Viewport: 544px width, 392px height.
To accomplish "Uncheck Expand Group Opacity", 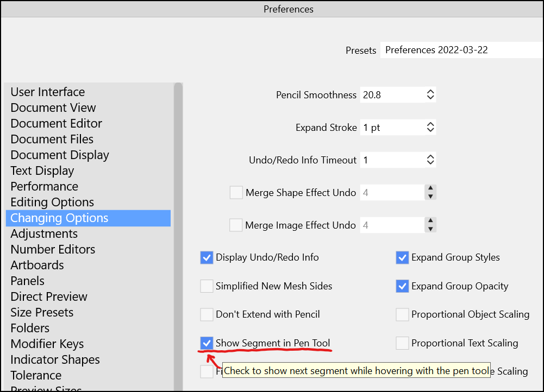I will tap(402, 286).
